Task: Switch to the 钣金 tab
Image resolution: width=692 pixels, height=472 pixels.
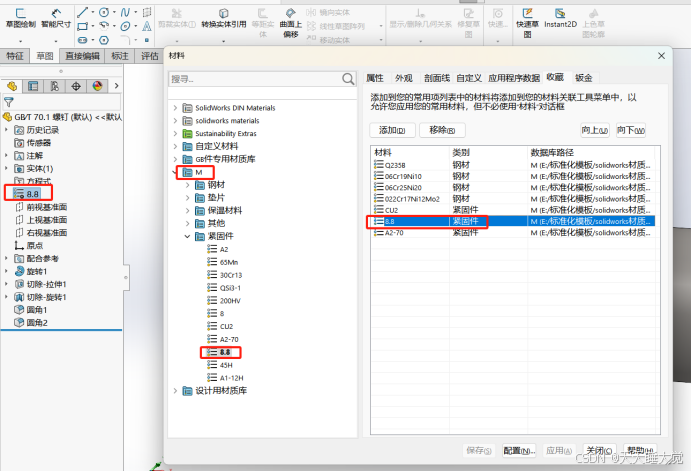Action: point(583,78)
